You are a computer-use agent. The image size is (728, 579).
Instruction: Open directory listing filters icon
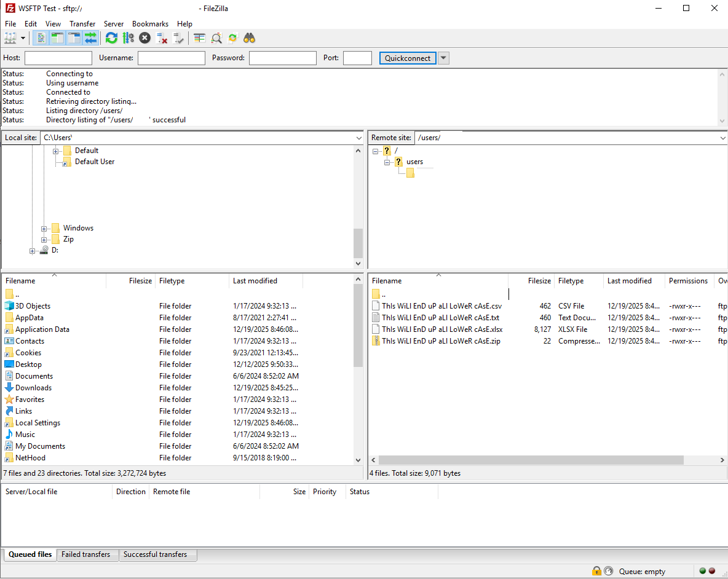click(x=200, y=38)
